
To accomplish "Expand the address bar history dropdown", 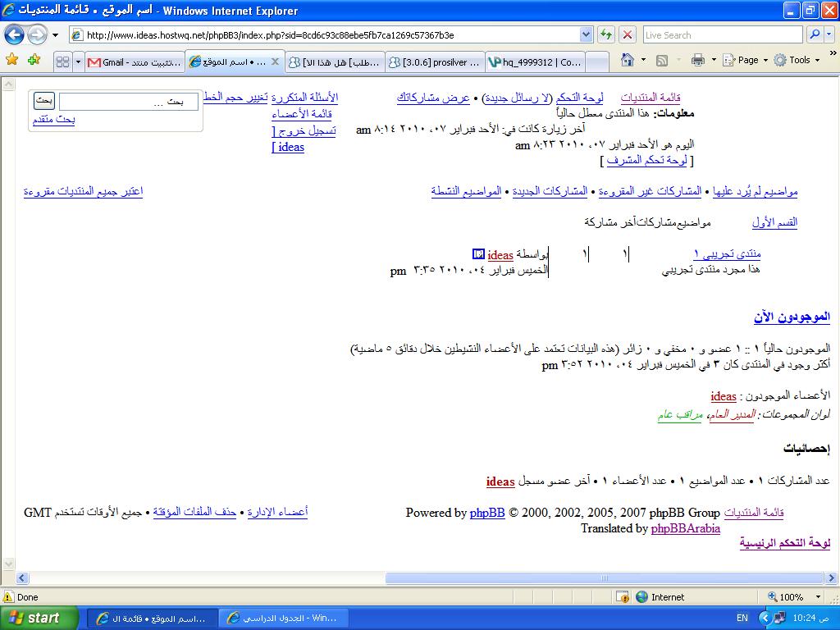I will click(x=586, y=35).
